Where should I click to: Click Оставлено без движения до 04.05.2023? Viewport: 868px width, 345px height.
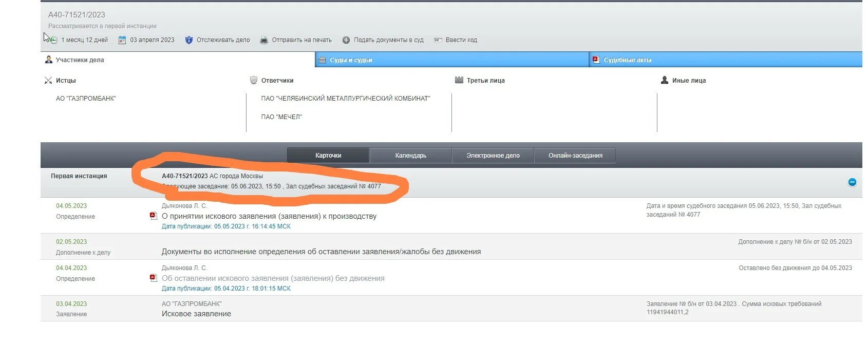pos(795,268)
